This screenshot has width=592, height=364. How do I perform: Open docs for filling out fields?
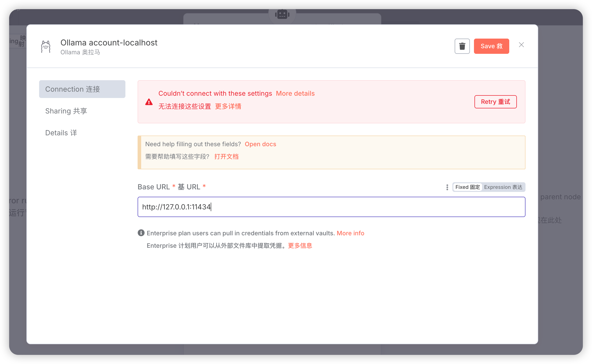[260, 144]
